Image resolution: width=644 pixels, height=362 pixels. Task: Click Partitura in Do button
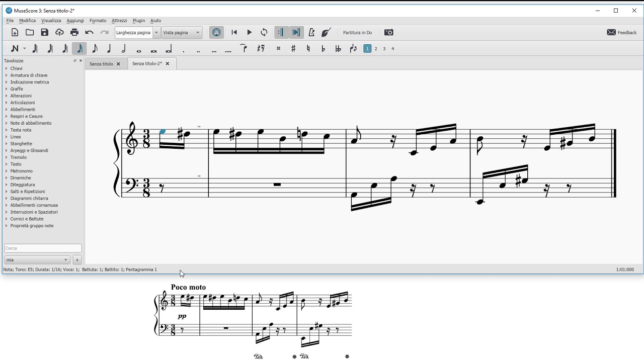click(358, 33)
